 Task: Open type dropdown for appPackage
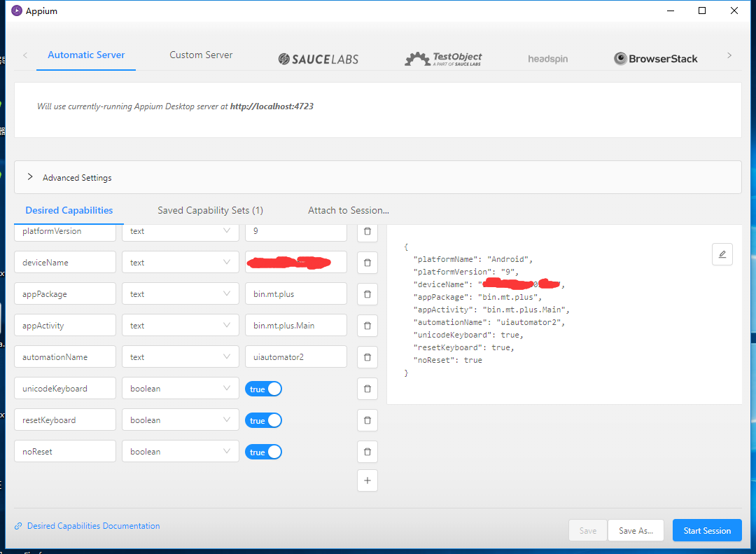(181, 294)
